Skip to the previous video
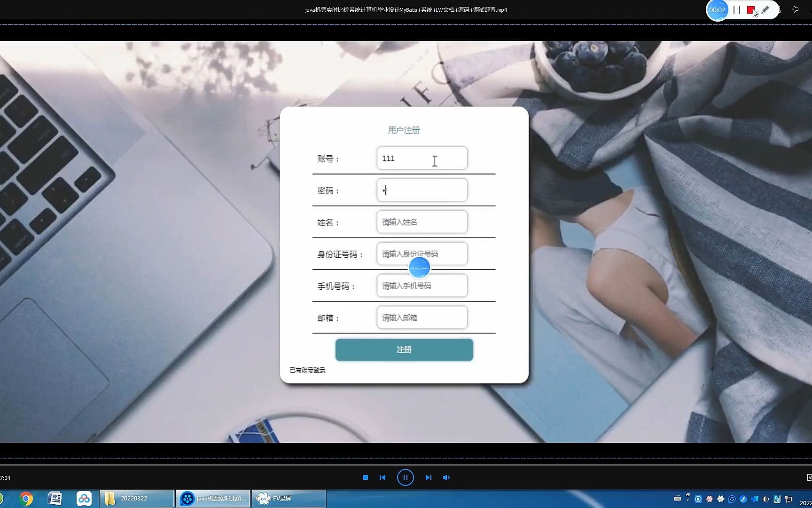The image size is (812, 508). point(383,477)
